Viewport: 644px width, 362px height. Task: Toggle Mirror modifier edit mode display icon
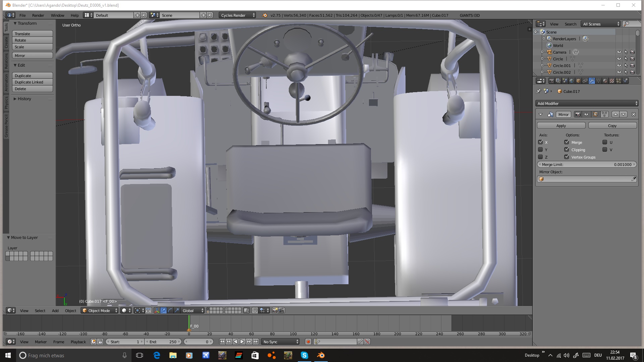596,114
